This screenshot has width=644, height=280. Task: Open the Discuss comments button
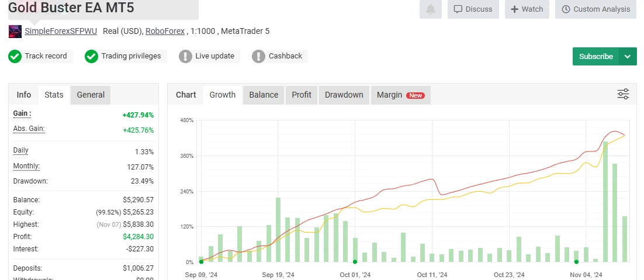[473, 9]
